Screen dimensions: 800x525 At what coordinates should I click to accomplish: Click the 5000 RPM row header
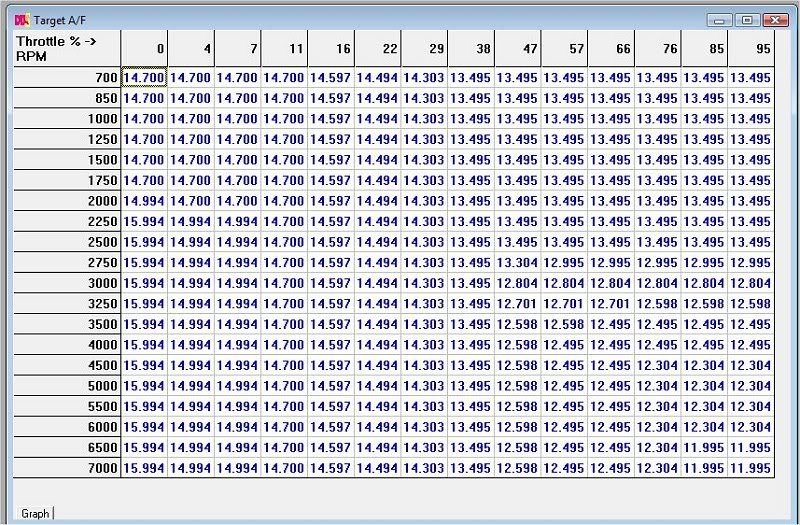coord(68,386)
